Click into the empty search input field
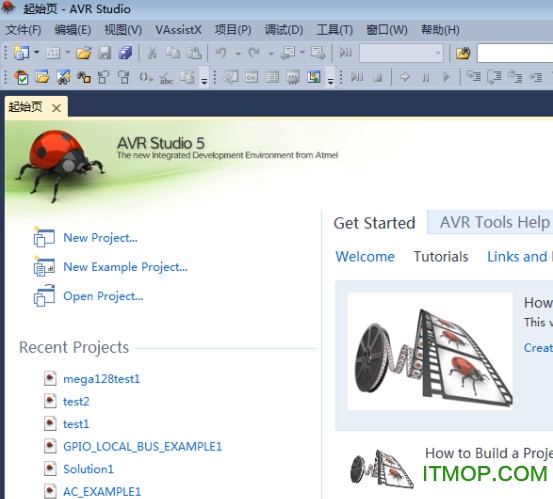The height and width of the screenshot is (499, 553). pyautogui.click(x=515, y=53)
